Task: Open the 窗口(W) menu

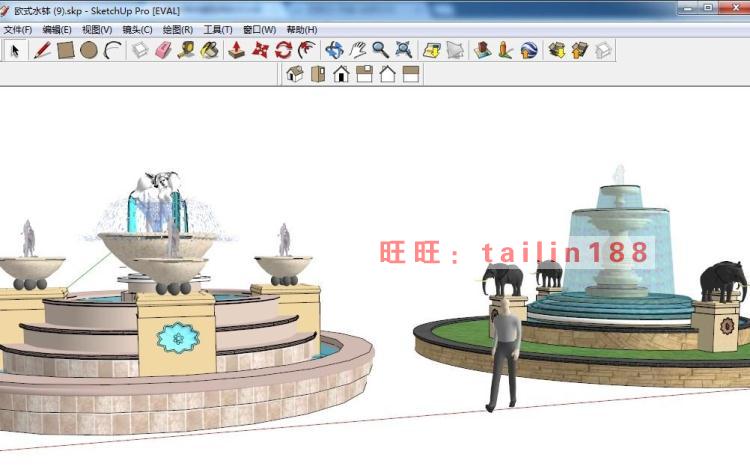Action: pyautogui.click(x=259, y=30)
